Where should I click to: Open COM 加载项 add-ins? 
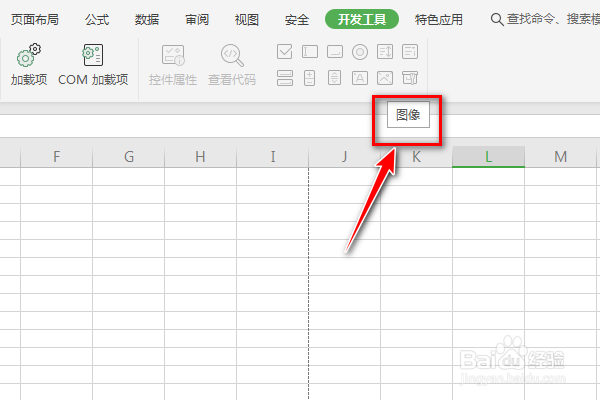coord(93,65)
